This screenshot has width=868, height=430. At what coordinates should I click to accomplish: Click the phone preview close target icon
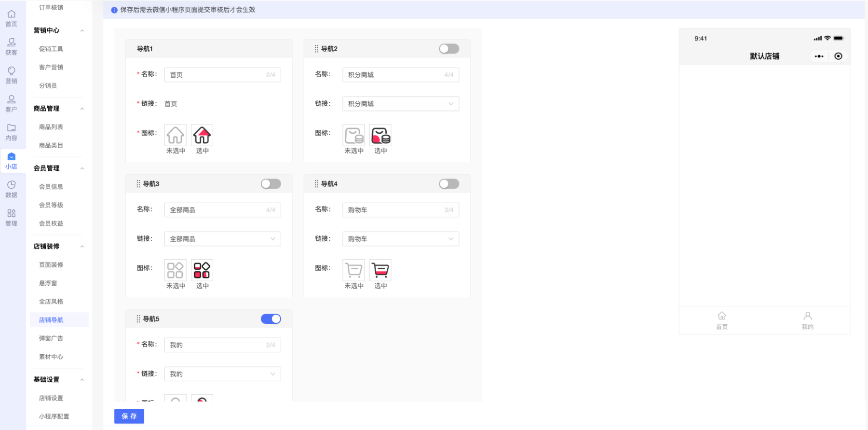click(839, 56)
